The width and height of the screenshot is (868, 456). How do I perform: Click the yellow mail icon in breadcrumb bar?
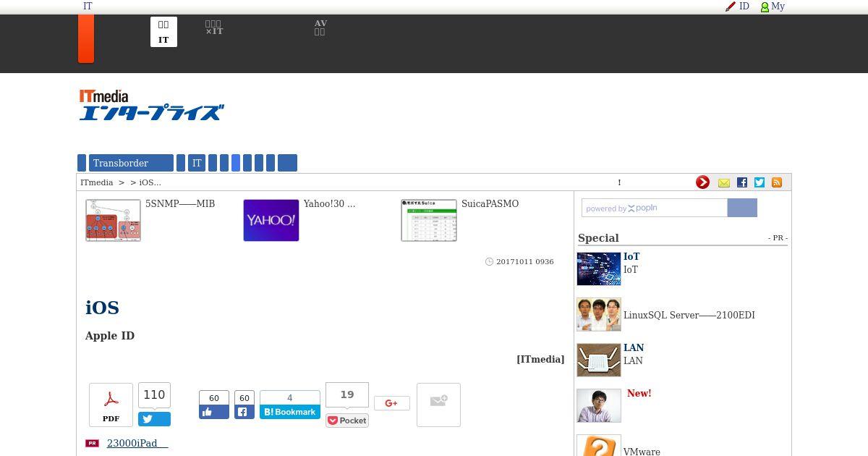[724, 182]
